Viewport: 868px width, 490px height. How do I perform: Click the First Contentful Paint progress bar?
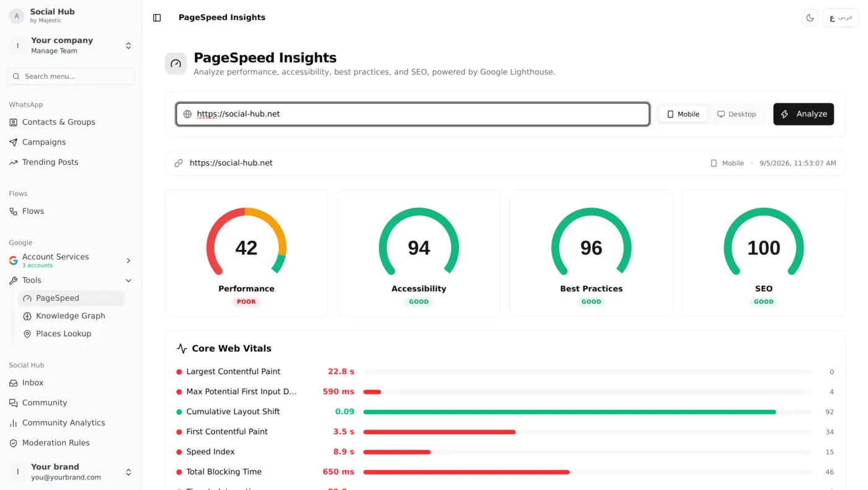(x=588, y=432)
